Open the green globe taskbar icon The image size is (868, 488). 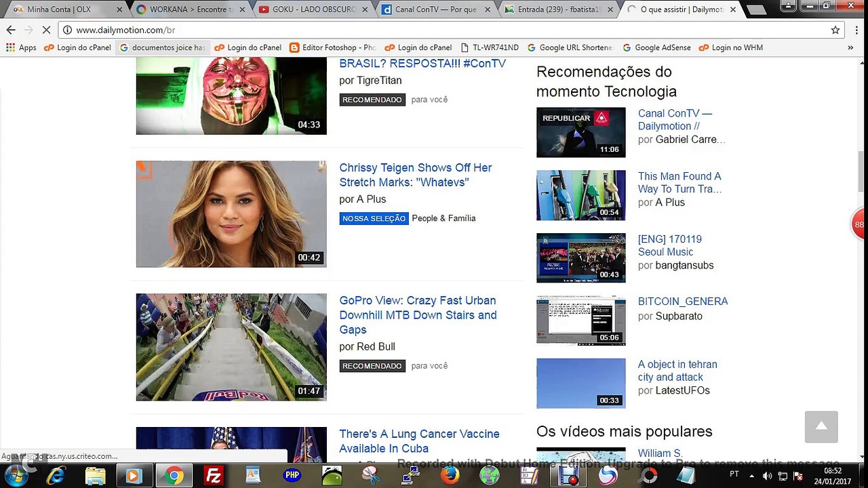[489, 475]
